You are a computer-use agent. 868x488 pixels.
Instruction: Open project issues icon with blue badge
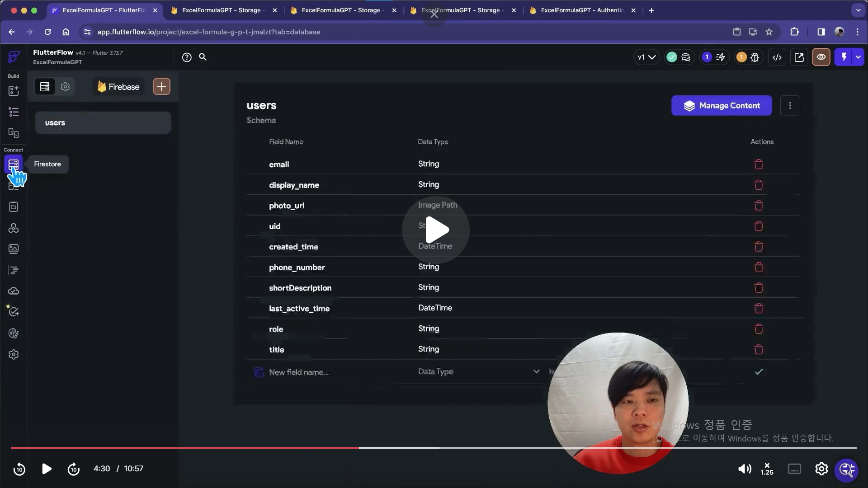point(714,57)
